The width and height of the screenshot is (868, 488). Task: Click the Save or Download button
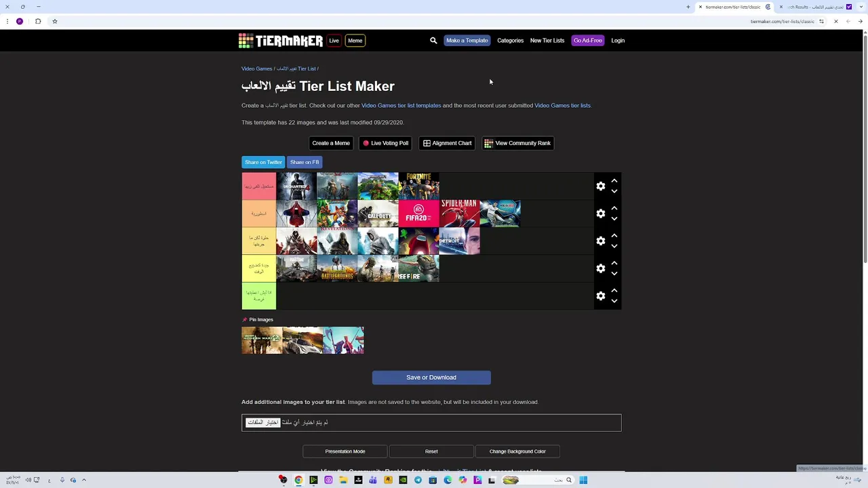coord(431,378)
